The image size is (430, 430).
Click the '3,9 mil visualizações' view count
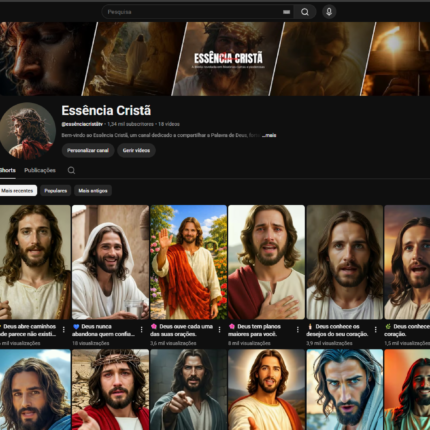[x=329, y=343]
